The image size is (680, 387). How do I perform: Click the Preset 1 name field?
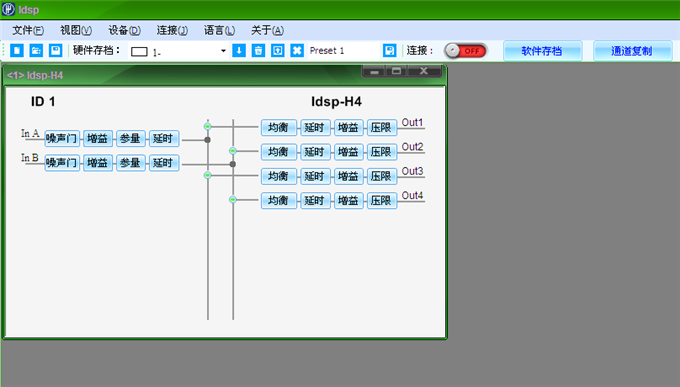tap(343, 51)
